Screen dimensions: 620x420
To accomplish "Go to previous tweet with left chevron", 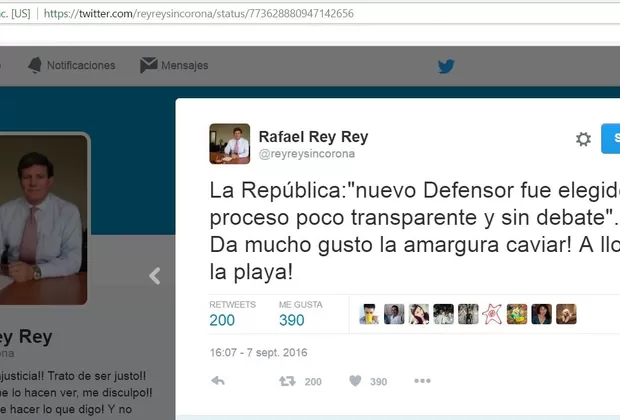I will click(x=155, y=276).
